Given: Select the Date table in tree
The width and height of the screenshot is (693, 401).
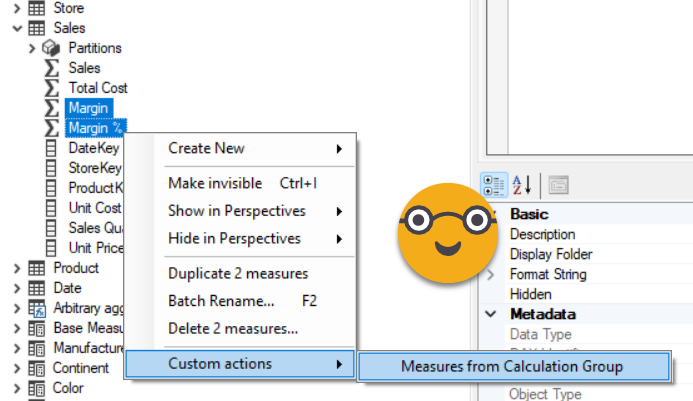Looking at the screenshot, I should pyautogui.click(x=67, y=288).
